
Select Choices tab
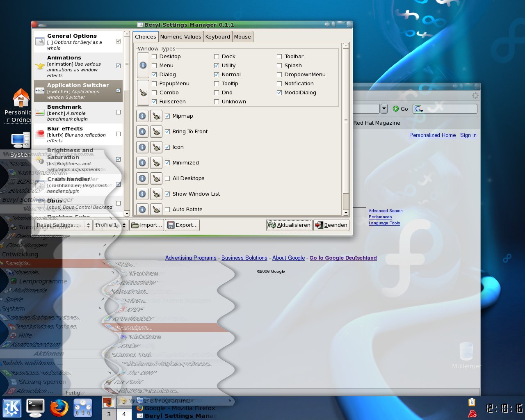(146, 37)
